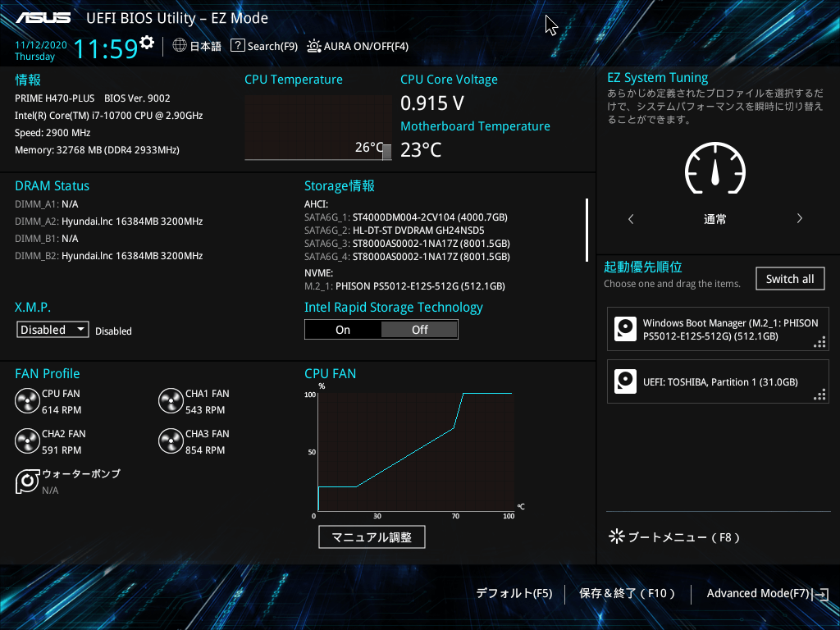Click the CPU FAN curve graph
The image size is (840, 630).
[416, 452]
